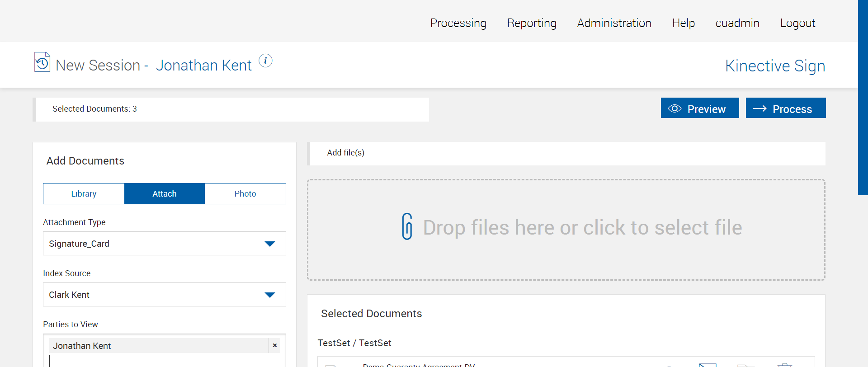This screenshot has height=367, width=868.
Task: Click the arrow icon on Process button
Action: coord(759,108)
